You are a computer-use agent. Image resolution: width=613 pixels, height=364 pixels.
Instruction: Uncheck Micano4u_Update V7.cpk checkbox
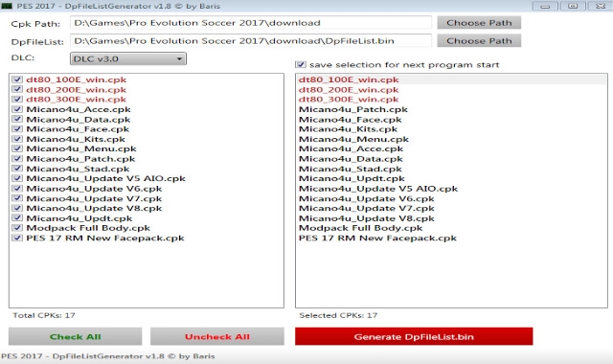pos(17,198)
